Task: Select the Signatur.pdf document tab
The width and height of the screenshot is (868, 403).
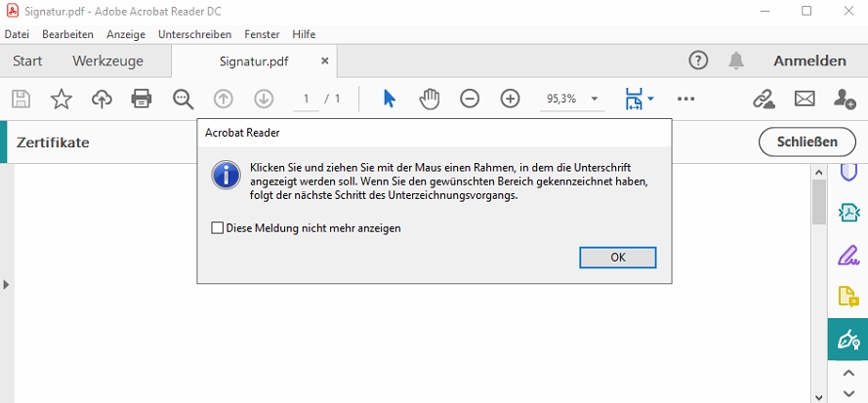Action: [254, 60]
